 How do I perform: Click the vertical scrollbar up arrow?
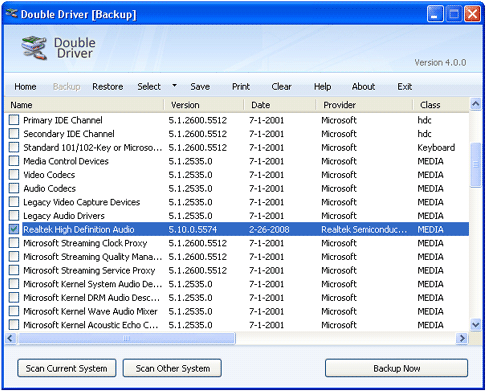(476, 104)
